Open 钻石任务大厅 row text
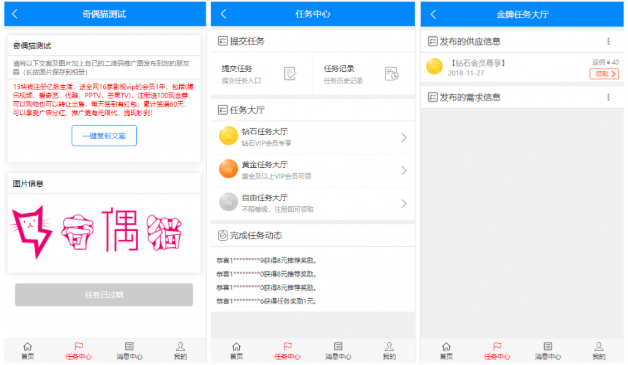Viewport: 628px width, 365px height. coord(265,132)
